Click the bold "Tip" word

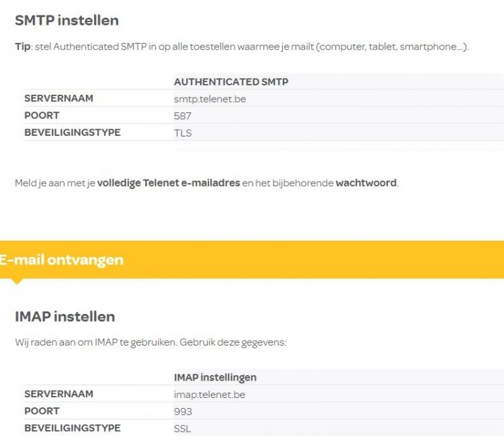pos(22,47)
